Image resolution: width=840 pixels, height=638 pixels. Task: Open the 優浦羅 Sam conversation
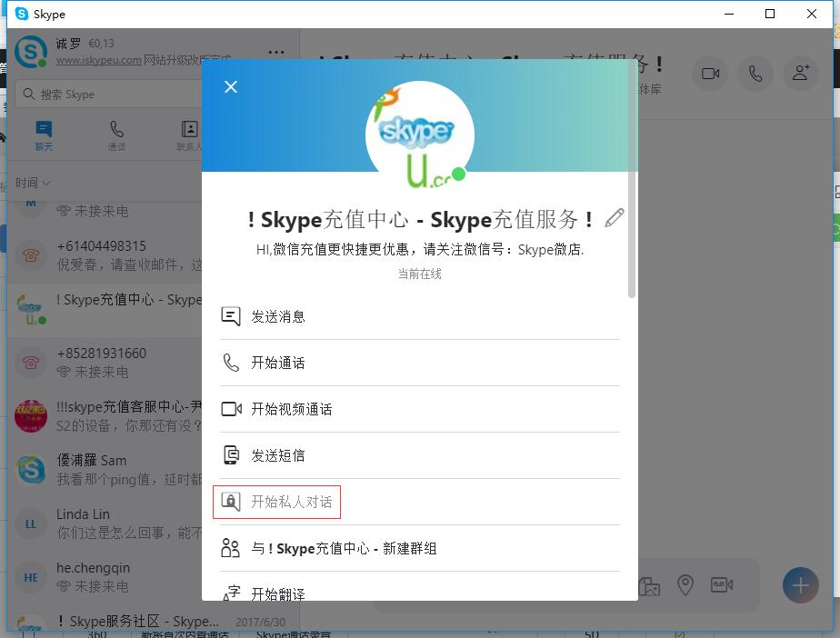coord(105,470)
